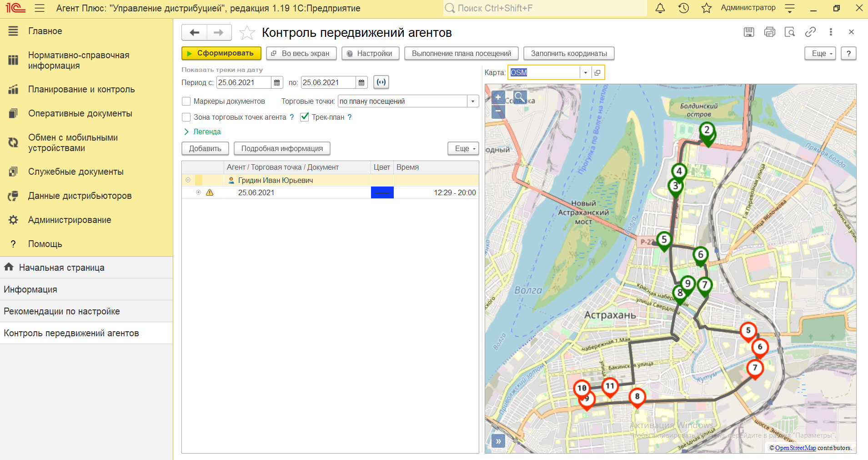Screen dimensions: 868x460
Task: Click the Сформировать button
Action: 221,53
